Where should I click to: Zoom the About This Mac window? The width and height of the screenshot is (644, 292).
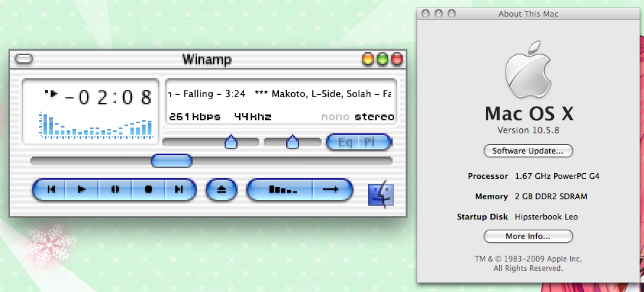[x=451, y=14]
